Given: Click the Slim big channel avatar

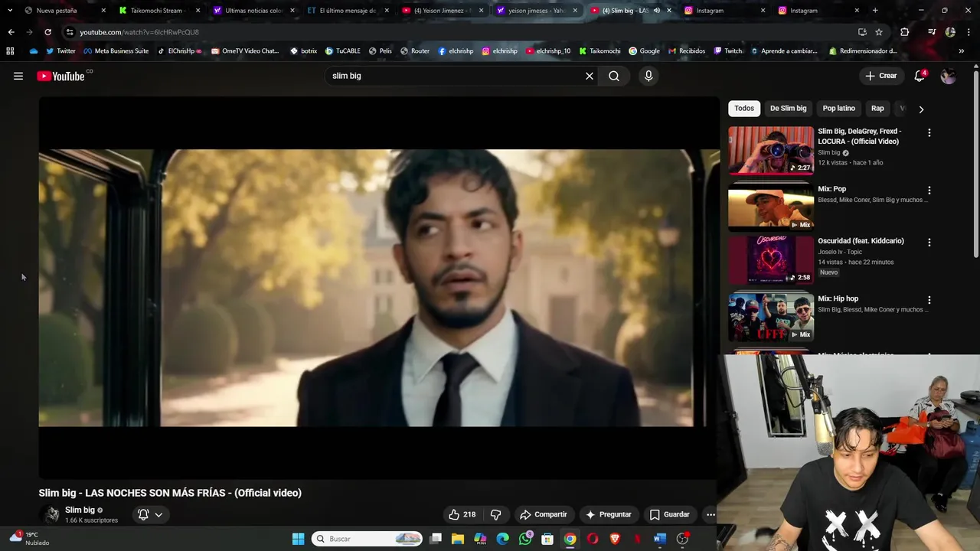Looking at the screenshot, I should coord(51,514).
